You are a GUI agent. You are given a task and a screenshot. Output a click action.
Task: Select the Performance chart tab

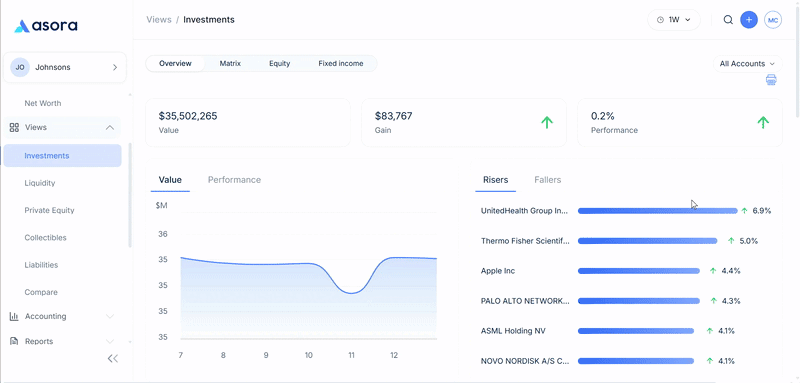tap(234, 180)
